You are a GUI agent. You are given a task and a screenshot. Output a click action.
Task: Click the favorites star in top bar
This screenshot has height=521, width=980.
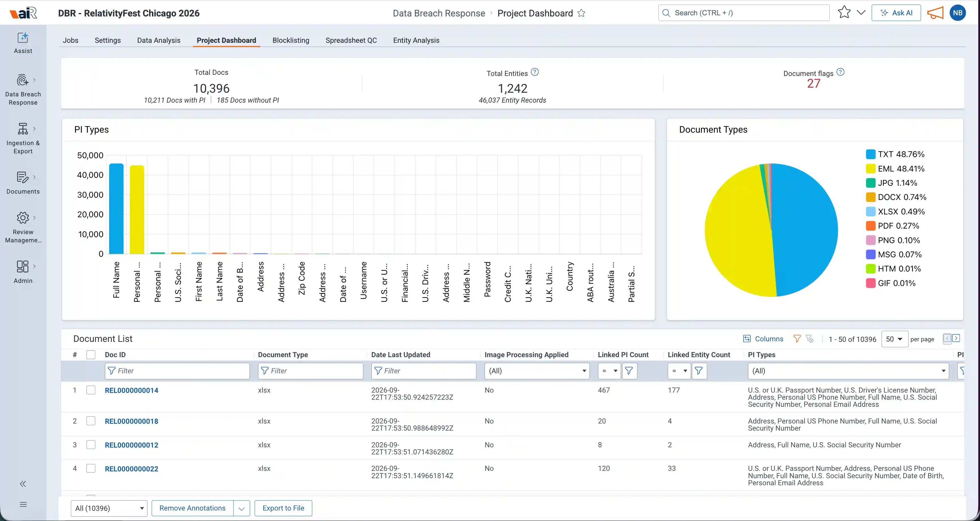tap(844, 12)
